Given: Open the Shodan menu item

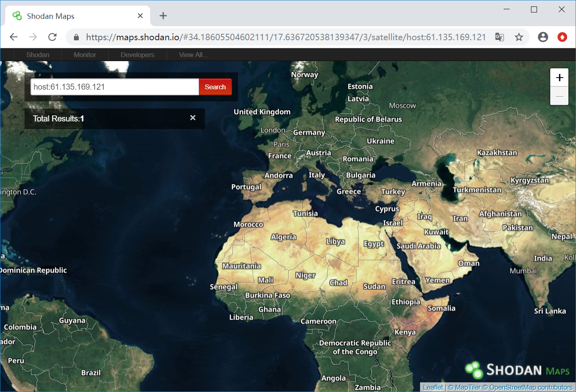Looking at the screenshot, I should coord(38,55).
